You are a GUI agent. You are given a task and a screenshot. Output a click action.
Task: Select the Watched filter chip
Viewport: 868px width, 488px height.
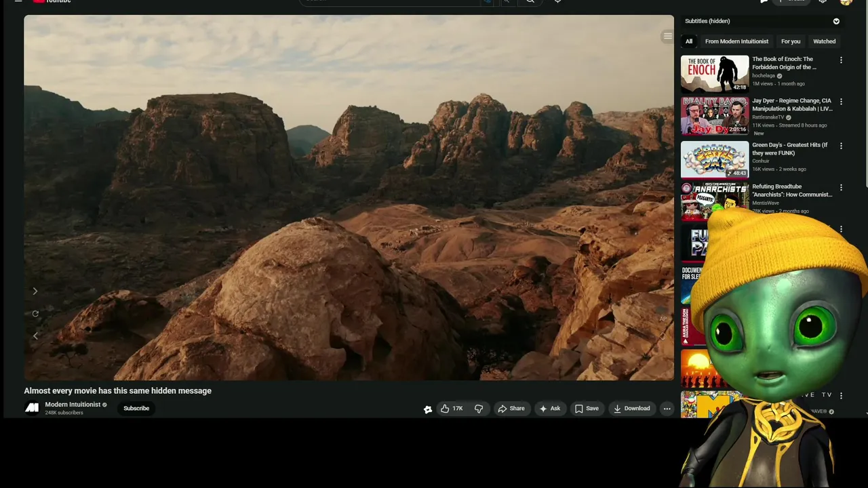point(825,41)
